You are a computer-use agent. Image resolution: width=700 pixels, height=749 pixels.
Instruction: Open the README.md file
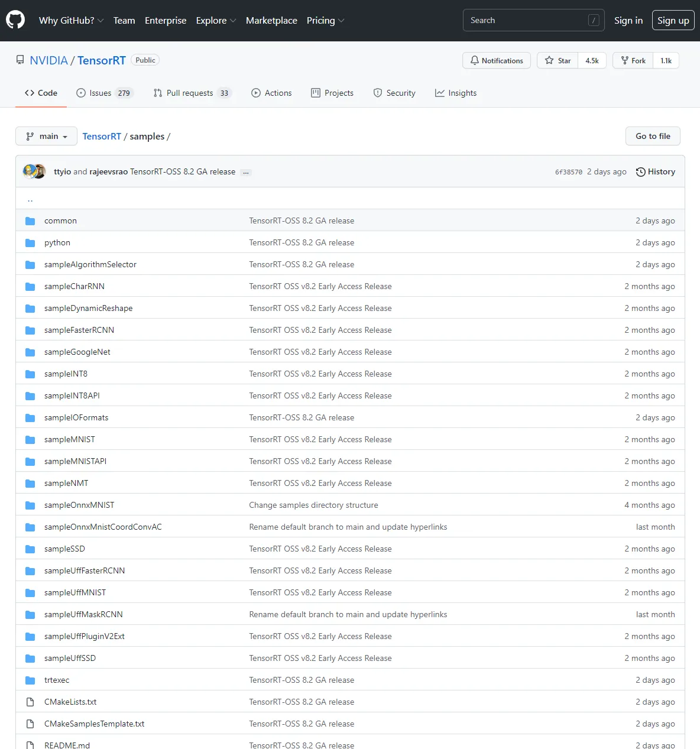[67, 745]
